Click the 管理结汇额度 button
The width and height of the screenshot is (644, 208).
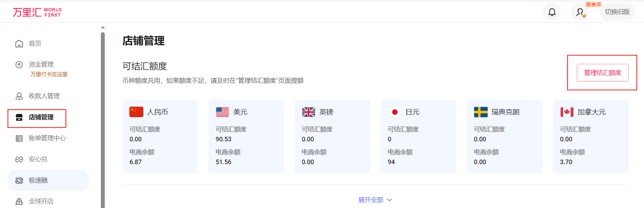[603, 73]
